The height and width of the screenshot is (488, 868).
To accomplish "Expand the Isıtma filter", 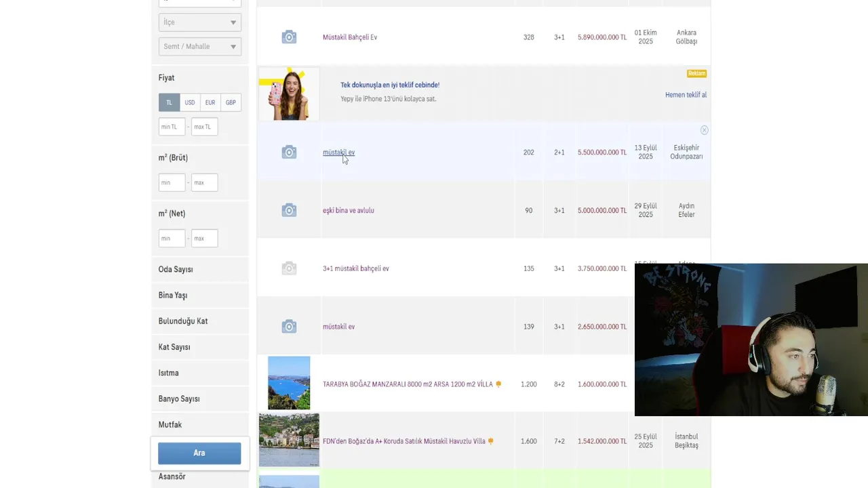I will pyautogui.click(x=199, y=373).
